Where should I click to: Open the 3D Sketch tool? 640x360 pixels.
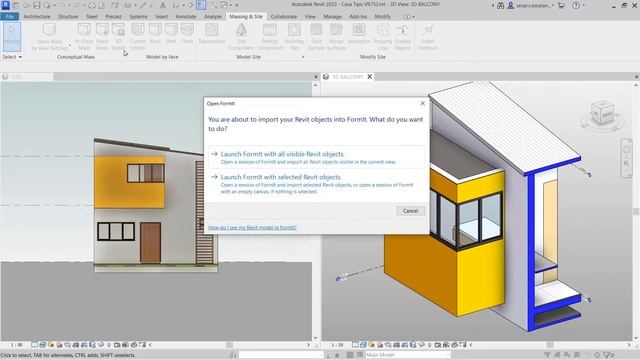[118, 37]
